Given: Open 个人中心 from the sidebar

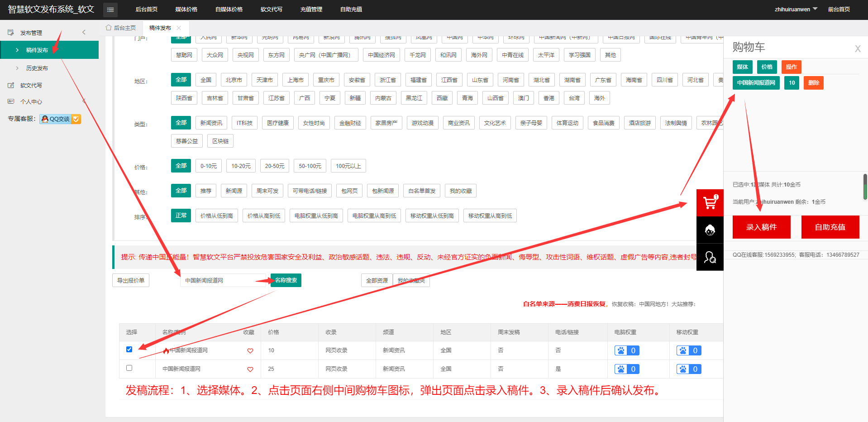Looking at the screenshot, I should [x=32, y=101].
